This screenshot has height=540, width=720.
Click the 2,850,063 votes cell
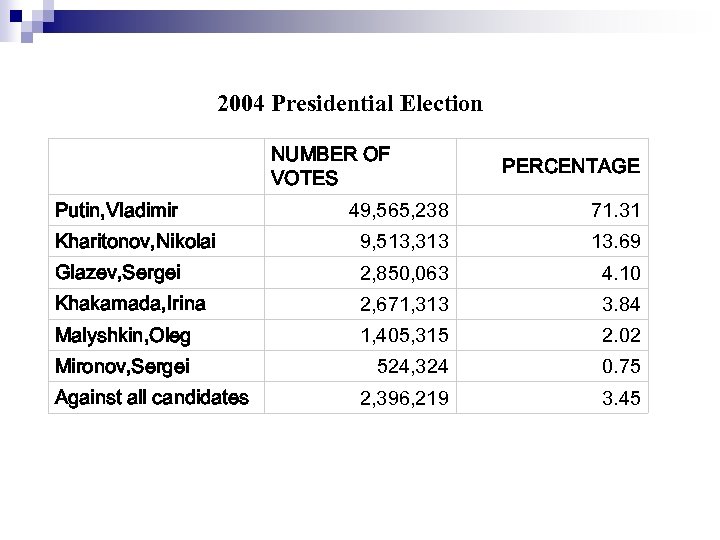click(404, 273)
